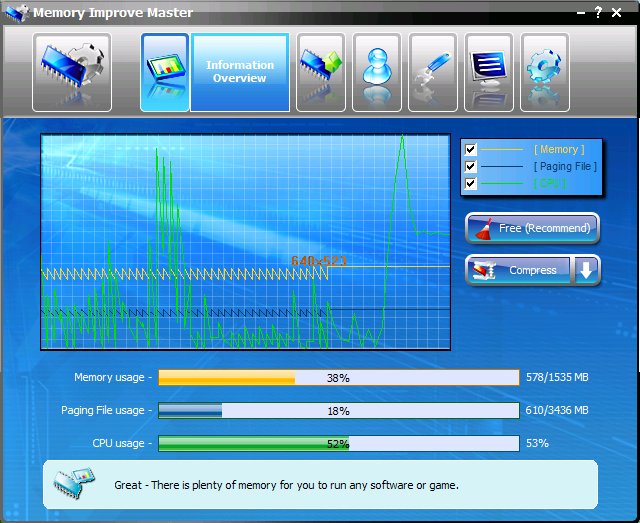Screen dimensions: 640x523
Task: Select the bar chart Information Overview icon
Action: click(x=165, y=72)
